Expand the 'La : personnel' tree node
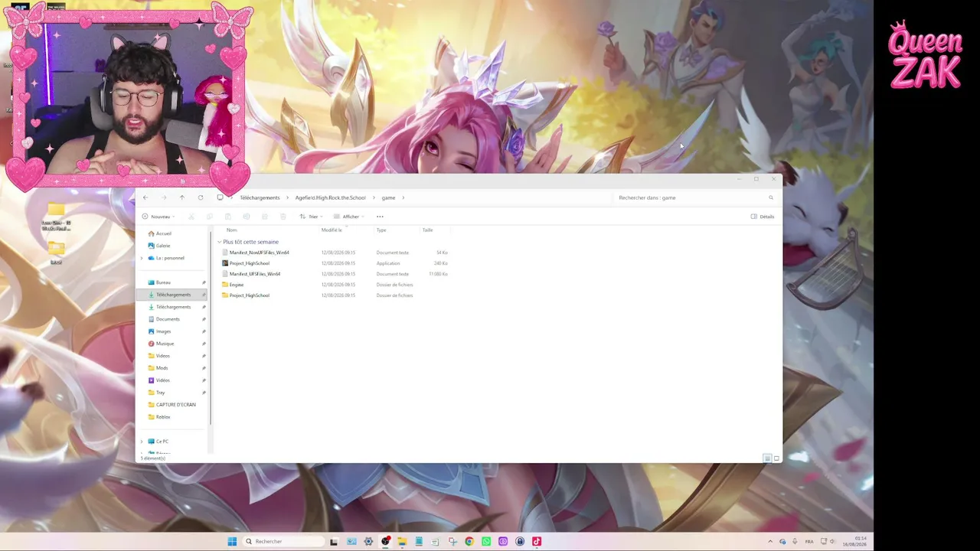This screenshot has width=980, height=551. (142, 258)
